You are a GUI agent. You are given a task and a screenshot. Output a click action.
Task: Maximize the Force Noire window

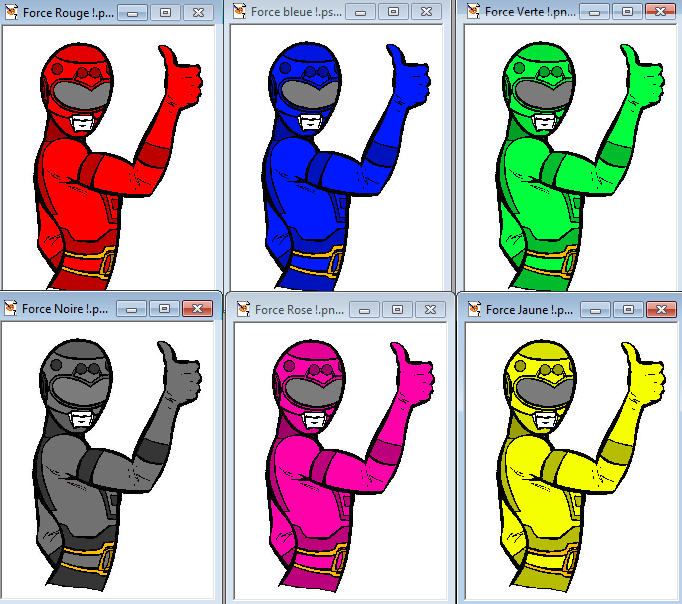[x=164, y=309]
